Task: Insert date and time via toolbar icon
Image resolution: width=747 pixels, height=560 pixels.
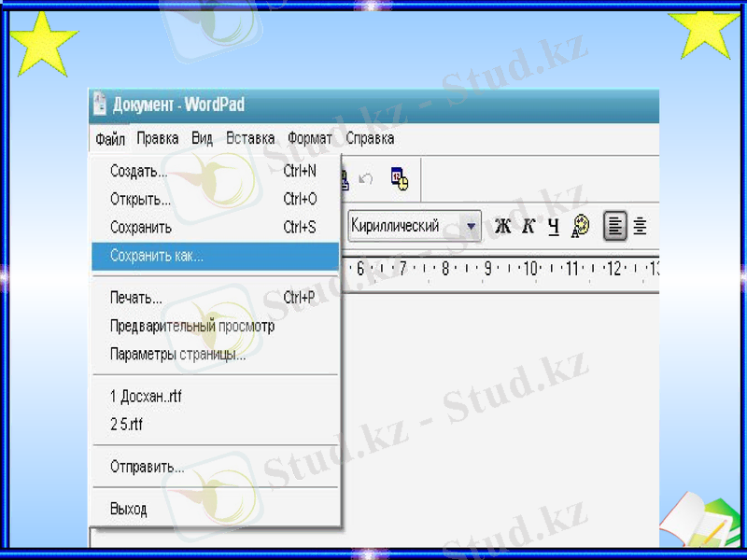Action: tap(400, 179)
